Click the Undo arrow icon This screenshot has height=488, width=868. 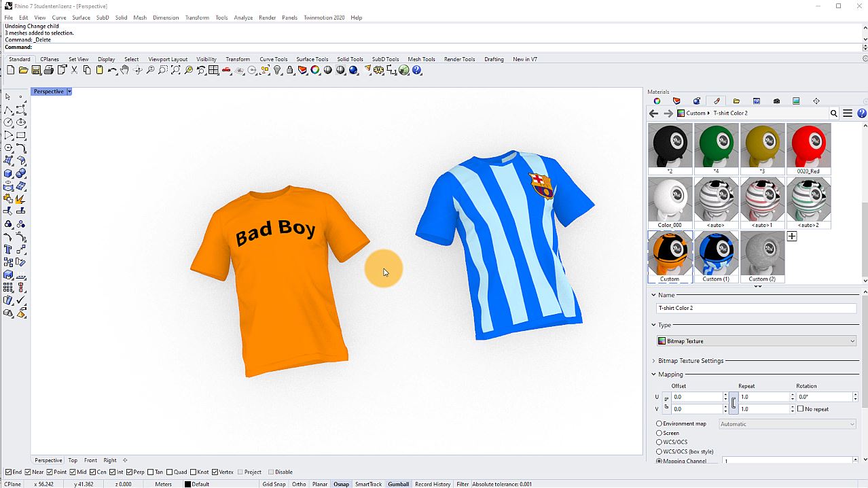point(112,70)
